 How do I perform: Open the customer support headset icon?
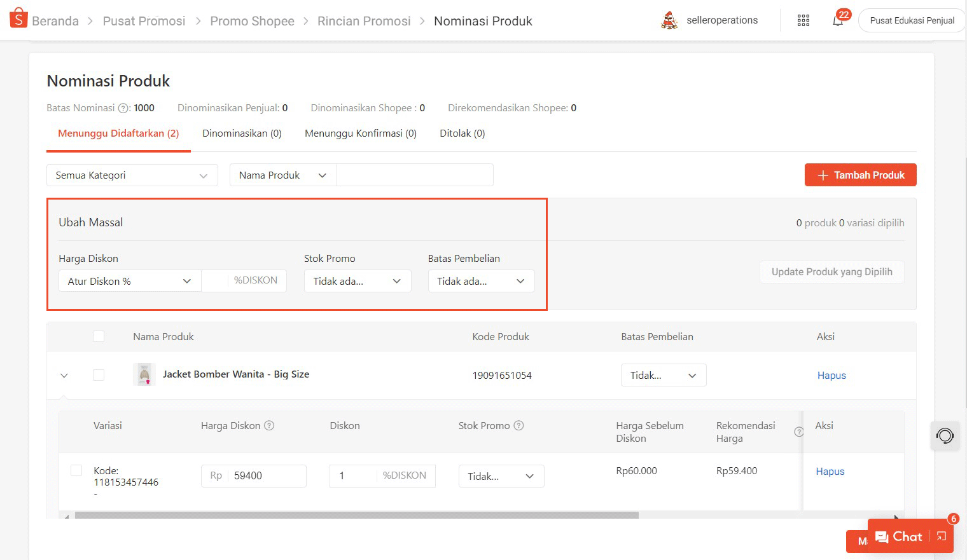[x=945, y=436]
